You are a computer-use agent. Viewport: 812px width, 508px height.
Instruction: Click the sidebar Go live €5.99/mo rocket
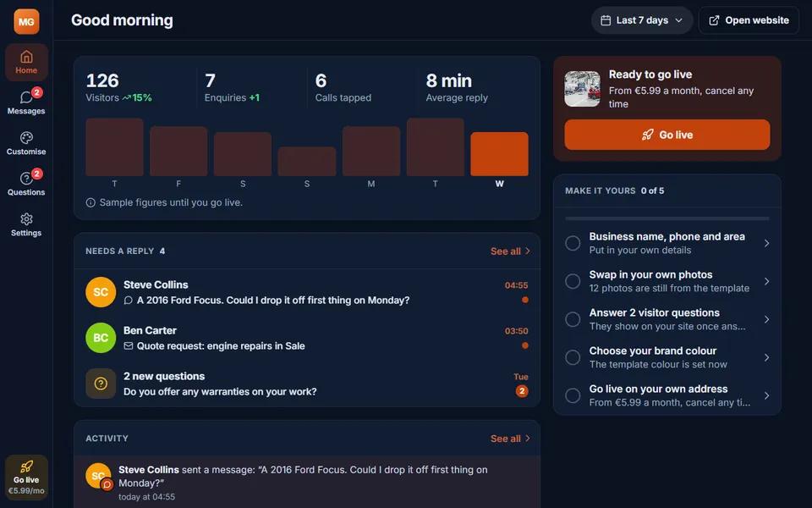(x=26, y=477)
